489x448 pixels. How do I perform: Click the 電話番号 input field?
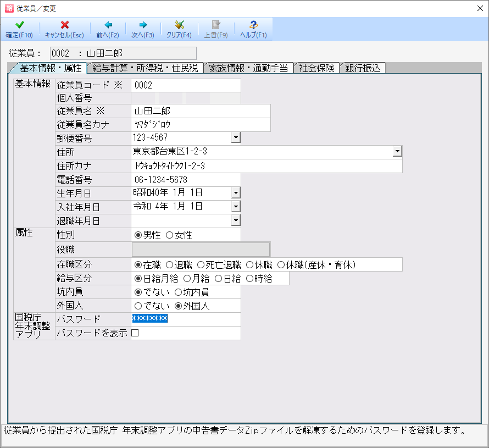[186, 180]
